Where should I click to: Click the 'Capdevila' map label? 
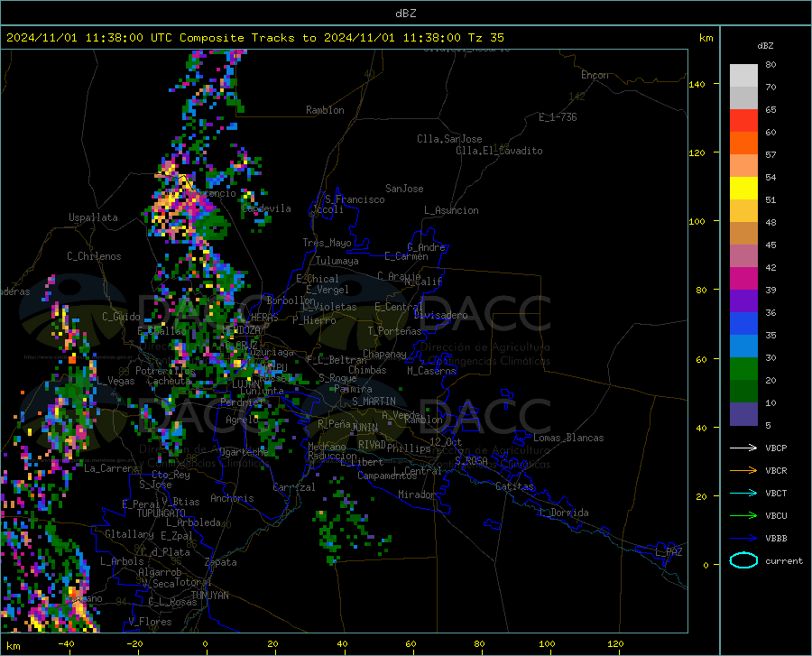click(266, 208)
